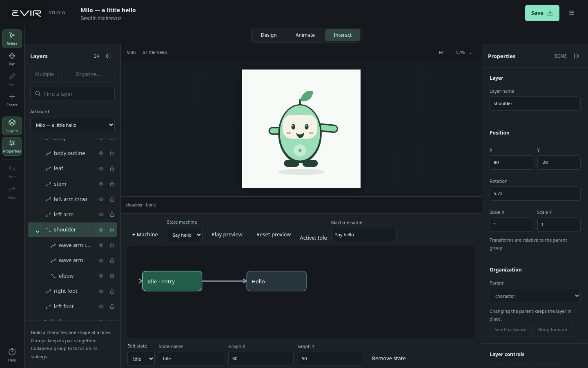Image resolution: width=588 pixels, height=368 pixels.
Task: Switch to the Design tab
Action: pos(269,35)
